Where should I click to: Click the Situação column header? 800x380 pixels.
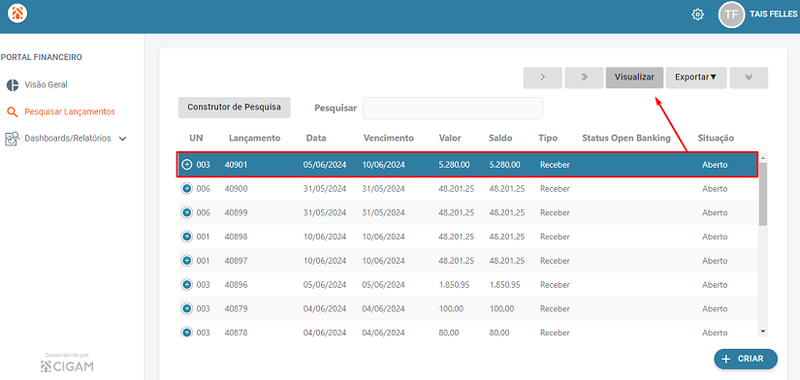click(x=716, y=138)
